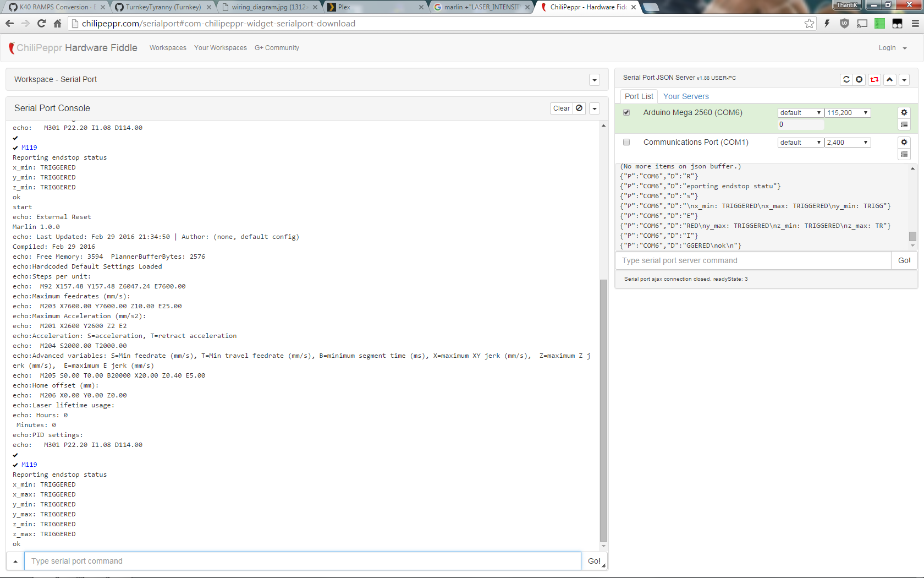
Task: Uncheck the Arduino Mega 2560 (COM6) port
Action: [x=626, y=112]
